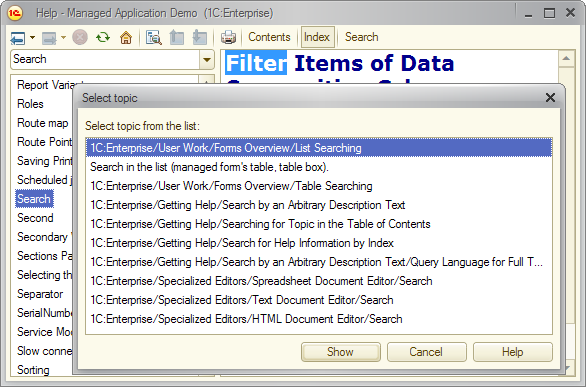Screen dimensions: 586x387
Task: Click the Next topic icon
Action: [x=200, y=37]
